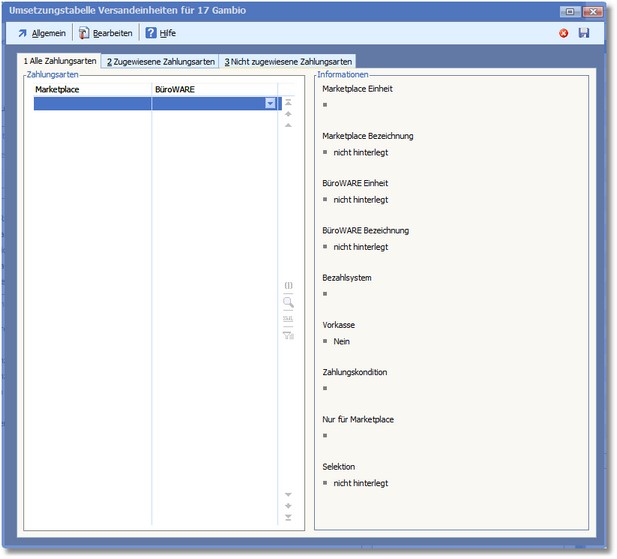
Task: Jump to last row with bottom arrow icon
Action: [288, 517]
